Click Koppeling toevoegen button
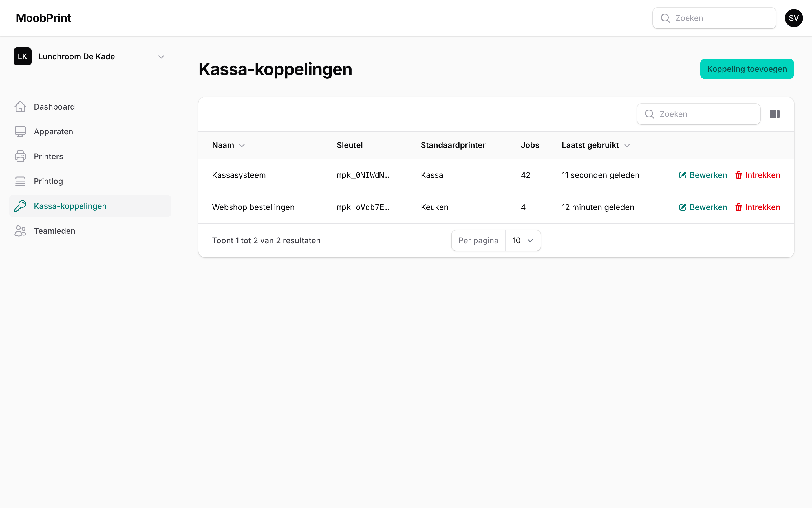Image resolution: width=812 pixels, height=508 pixels. click(747, 69)
